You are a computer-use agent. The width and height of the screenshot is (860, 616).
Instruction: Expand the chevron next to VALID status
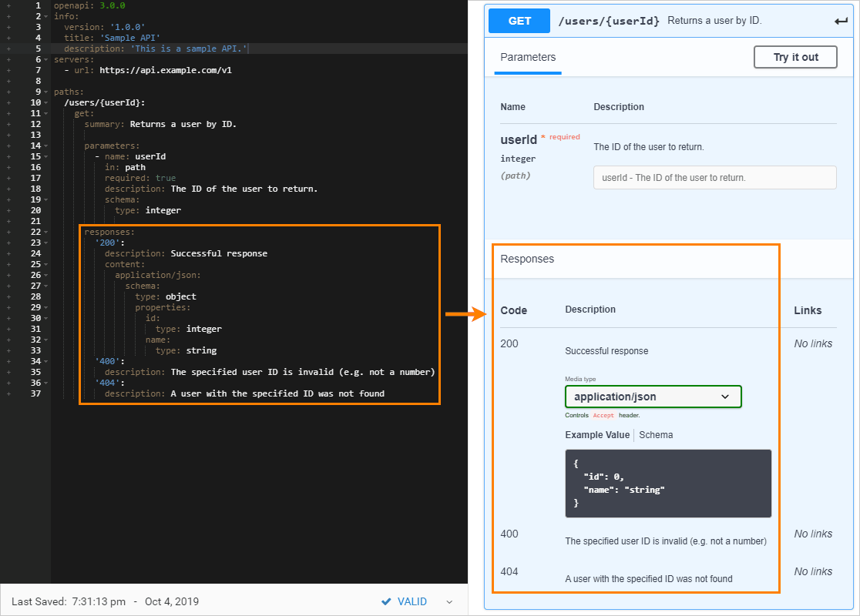(450, 602)
